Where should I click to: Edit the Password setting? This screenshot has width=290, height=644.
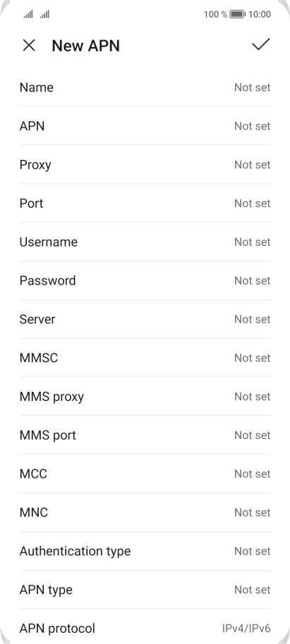145,280
